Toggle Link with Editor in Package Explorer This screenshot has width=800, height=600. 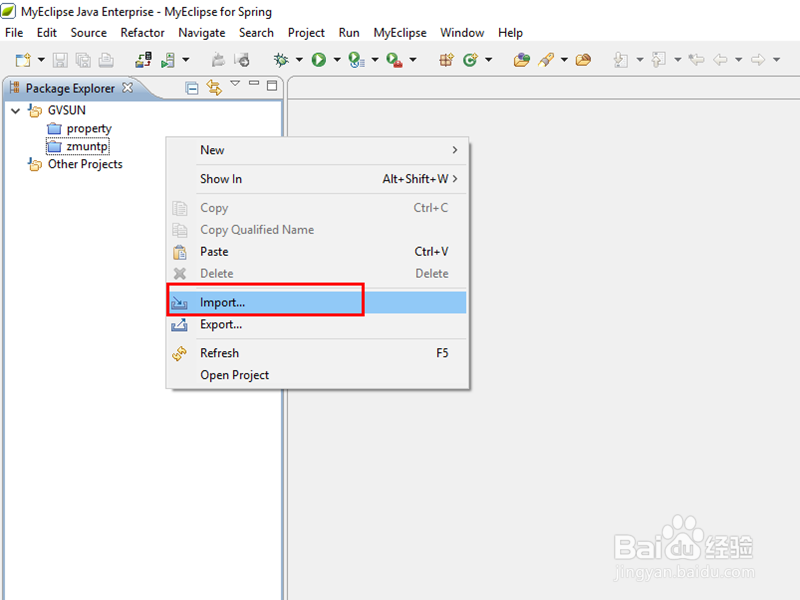pos(214,88)
